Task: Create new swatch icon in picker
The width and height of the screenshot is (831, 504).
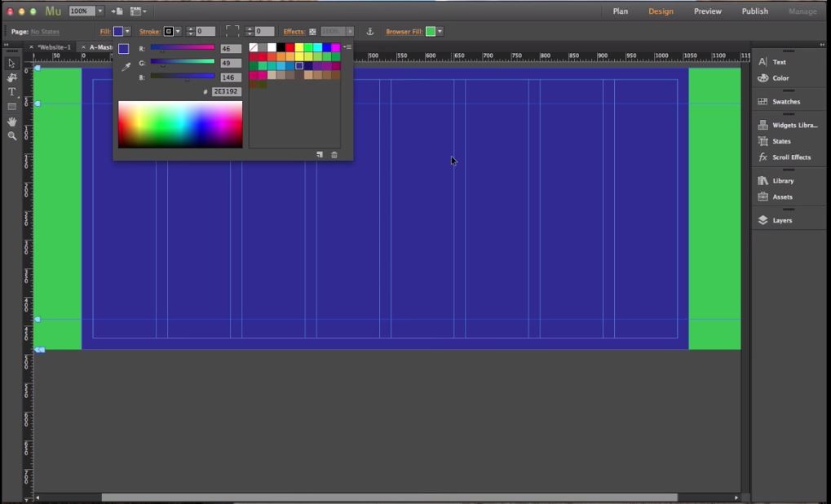Action: [x=320, y=155]
